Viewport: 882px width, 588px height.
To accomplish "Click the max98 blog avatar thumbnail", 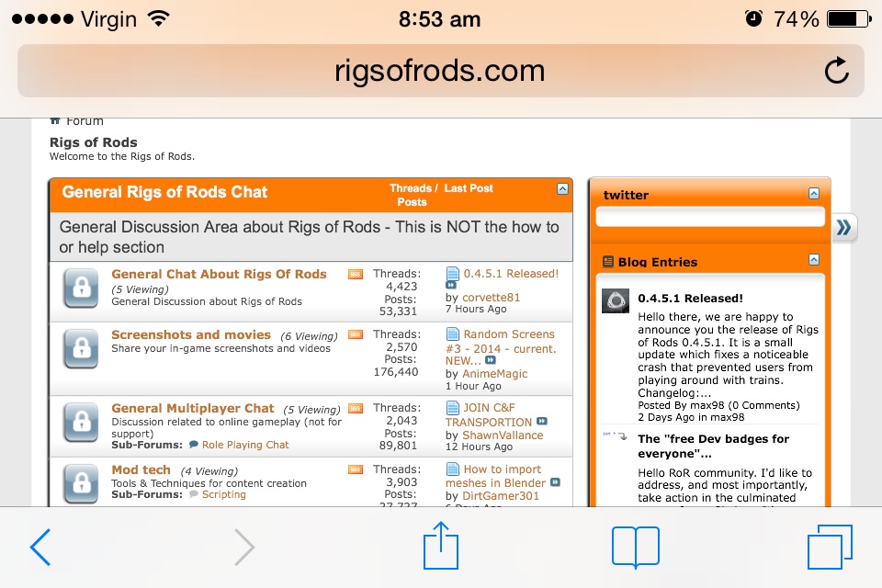I will point(616,301).
